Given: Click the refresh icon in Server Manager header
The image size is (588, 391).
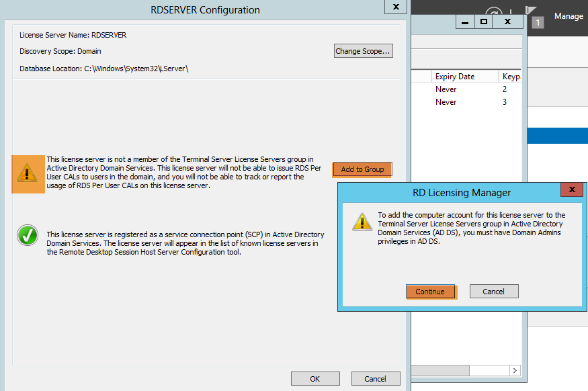Looking at the screenshot, I should 494,11.
